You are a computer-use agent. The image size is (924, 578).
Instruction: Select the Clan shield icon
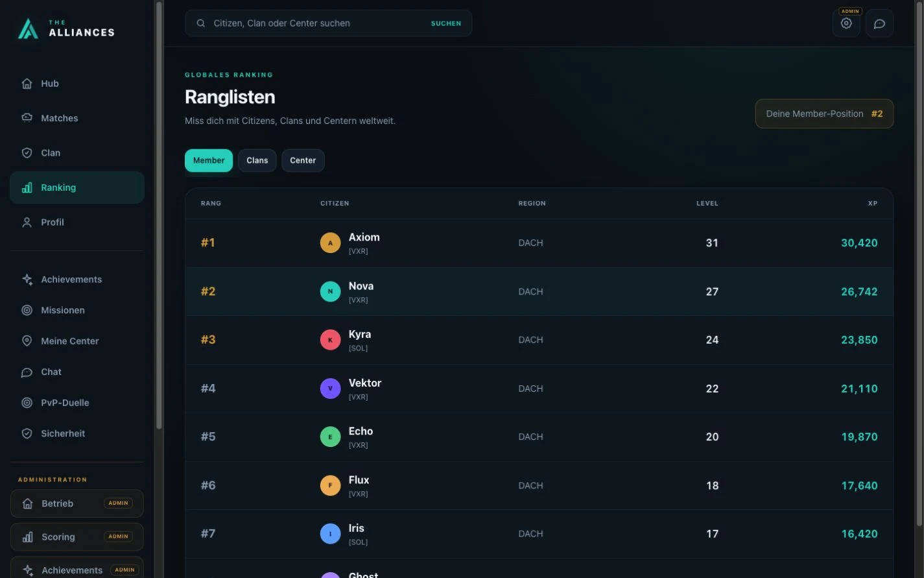[27, 153]
